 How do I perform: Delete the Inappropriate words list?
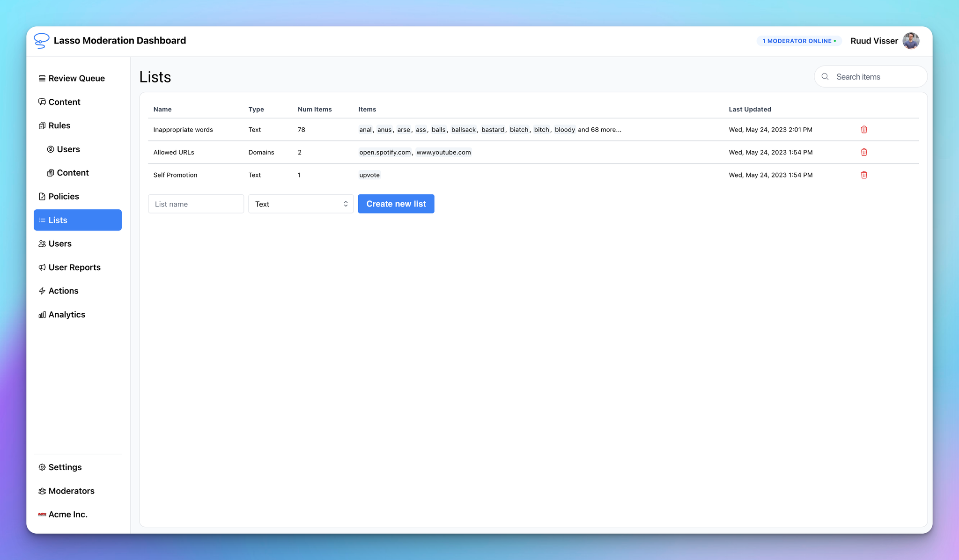click(864, 130)
